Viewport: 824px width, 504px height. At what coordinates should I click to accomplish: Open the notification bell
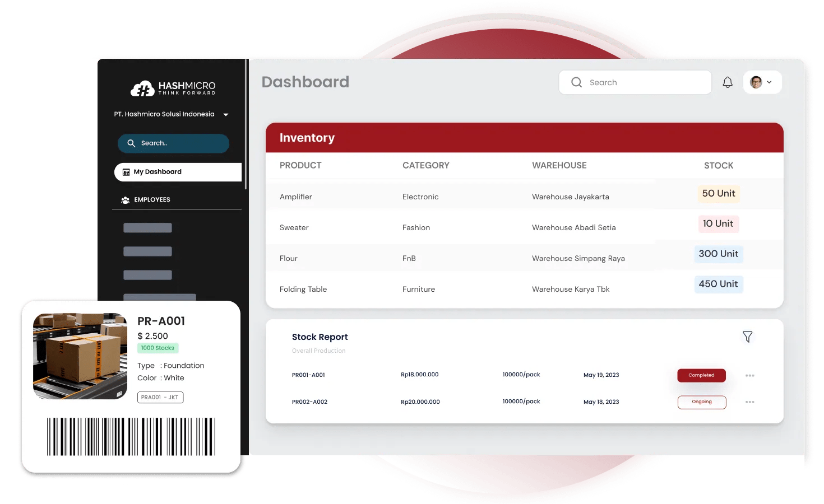(x=727, y=82)
